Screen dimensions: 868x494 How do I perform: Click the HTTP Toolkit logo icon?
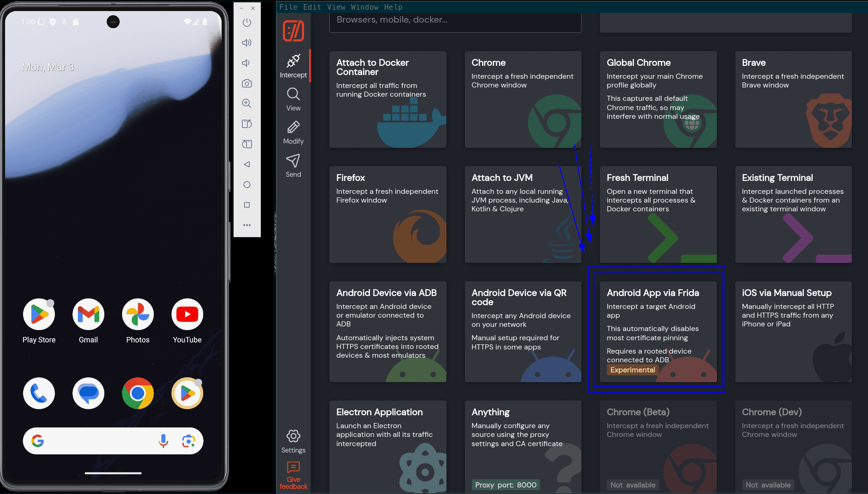pyautogui.click(x=293, y=31)
